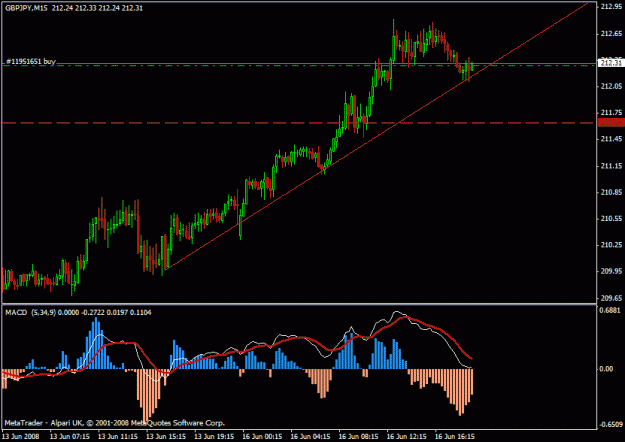Screen dimensions: 625x442
Task: Click the 210.55 price scale label
Action: [x=611, y=218]
